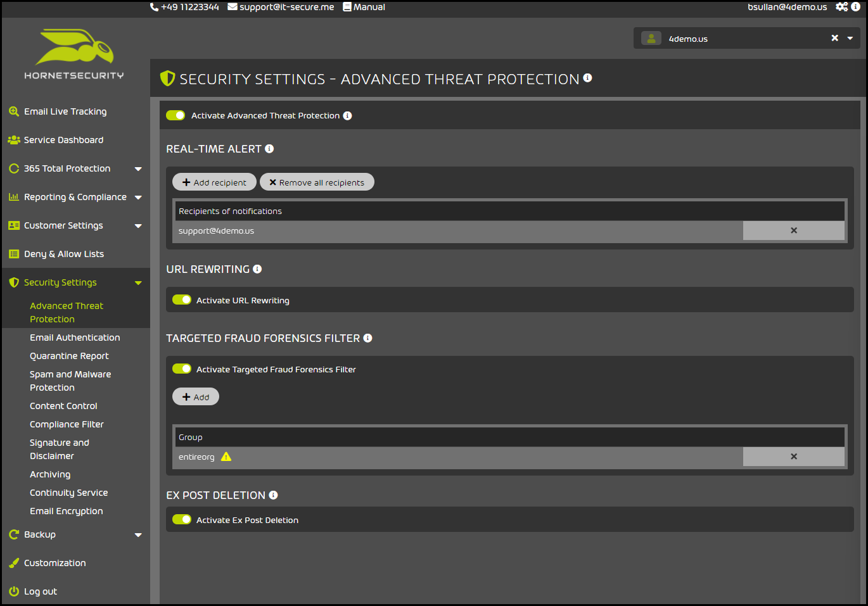868x606 pixels.
Task: Click Remove all recipients button
Action: (x=317, y=182)
